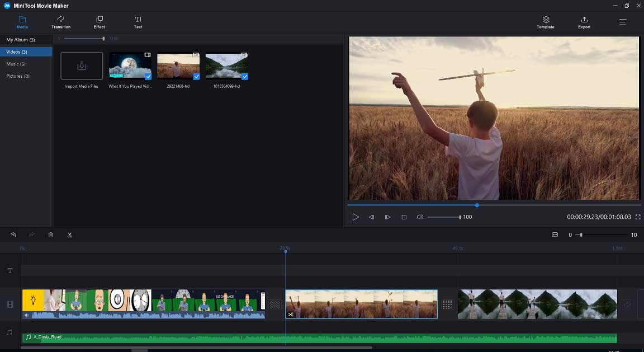The image size is (644, 352).
Task: Select the 1018564099-hd video thumbnail
Action: coord(227,66)
